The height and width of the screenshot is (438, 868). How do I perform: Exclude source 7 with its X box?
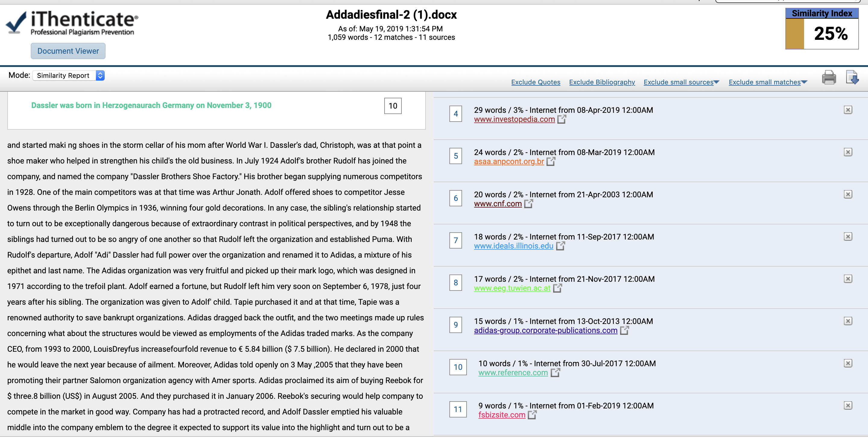848,236
